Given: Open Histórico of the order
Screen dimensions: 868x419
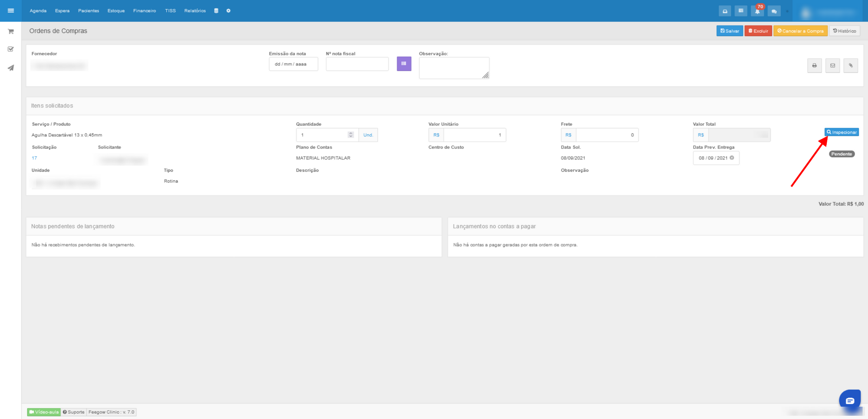Looking at the screenshot, I should pyautogui.click(x=845, y=31).
